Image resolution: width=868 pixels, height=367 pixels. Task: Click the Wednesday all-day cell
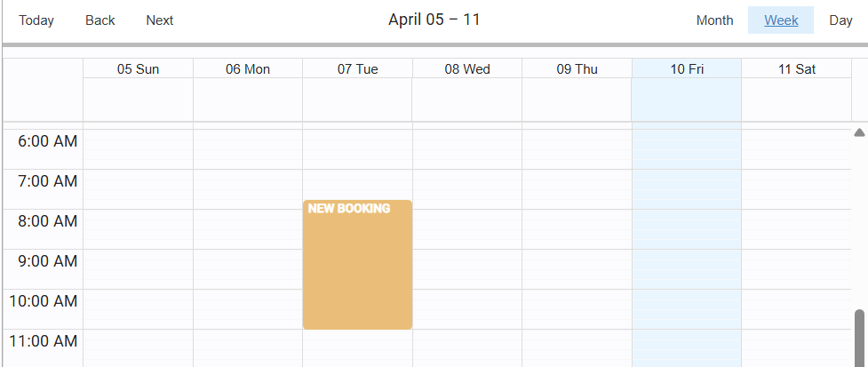point(467,99)
